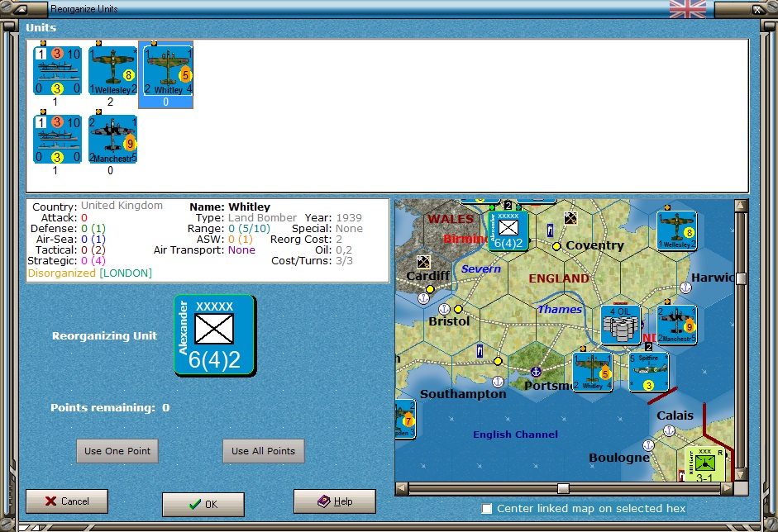Pick the Manchester bomber in the Units list
Screen dimensions: 778x532
(x=112, y=139)
